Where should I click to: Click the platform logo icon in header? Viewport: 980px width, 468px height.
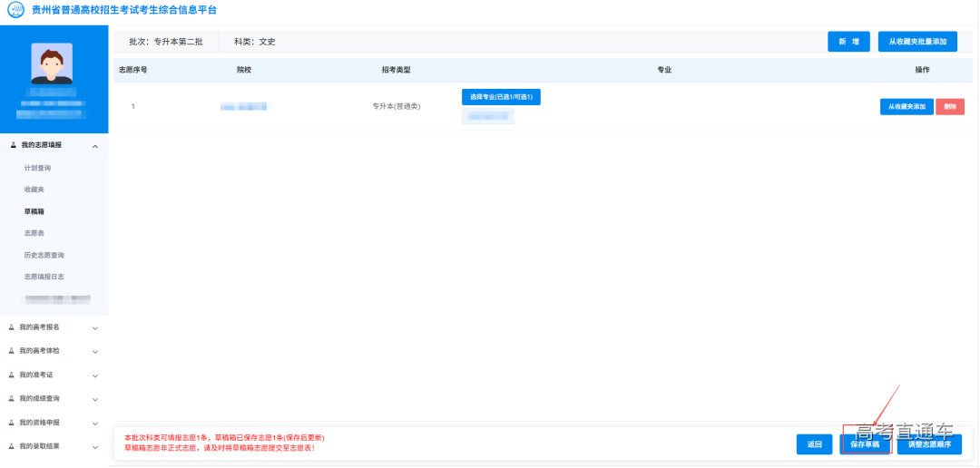[x=15, y=10]
